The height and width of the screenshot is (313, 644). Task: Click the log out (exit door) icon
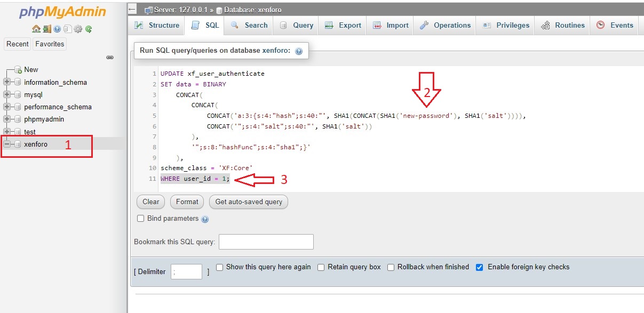[47, 29]
